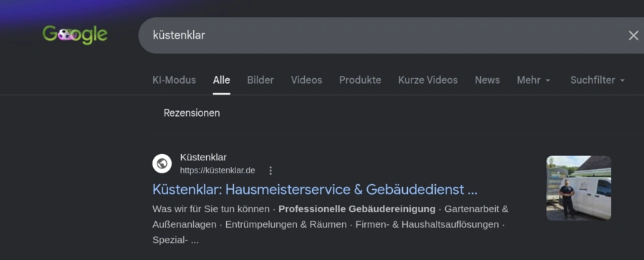
Task: Go to the News tab
Action: (487, 80)
